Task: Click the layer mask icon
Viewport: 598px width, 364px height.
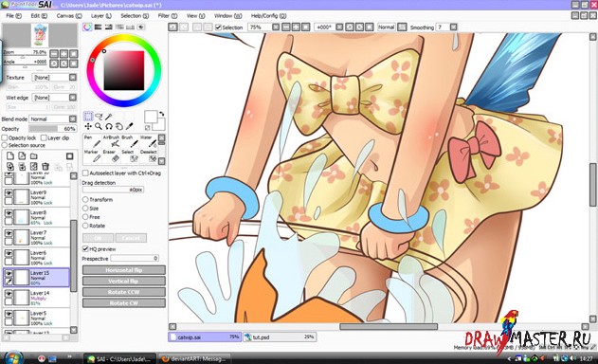Action: [x=70, y=155]
